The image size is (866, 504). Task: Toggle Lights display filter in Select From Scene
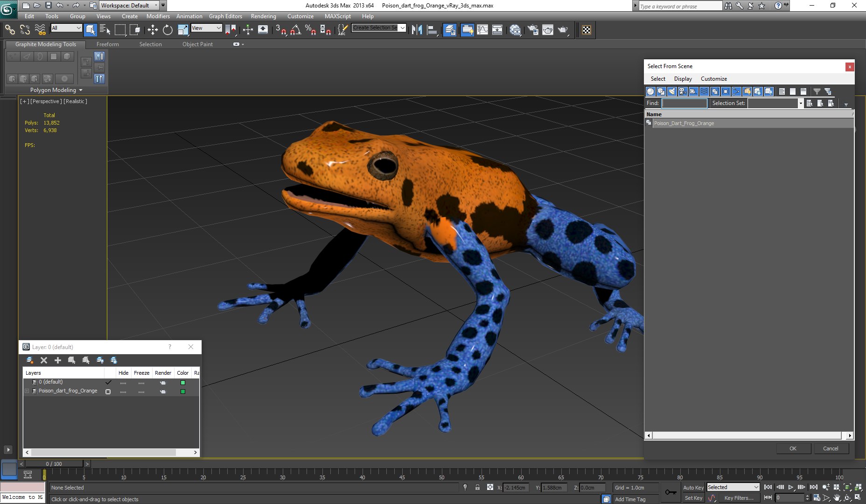pos(672,91)
